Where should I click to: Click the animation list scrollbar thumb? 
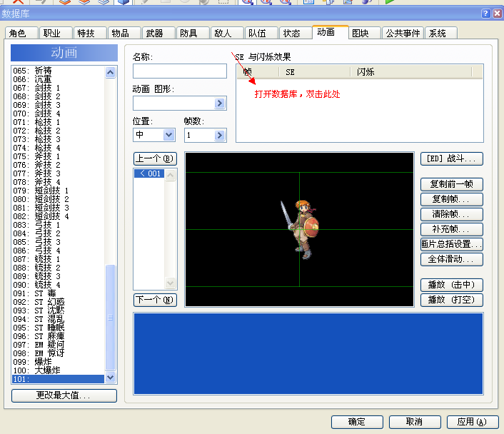click(x=110, y=318)
